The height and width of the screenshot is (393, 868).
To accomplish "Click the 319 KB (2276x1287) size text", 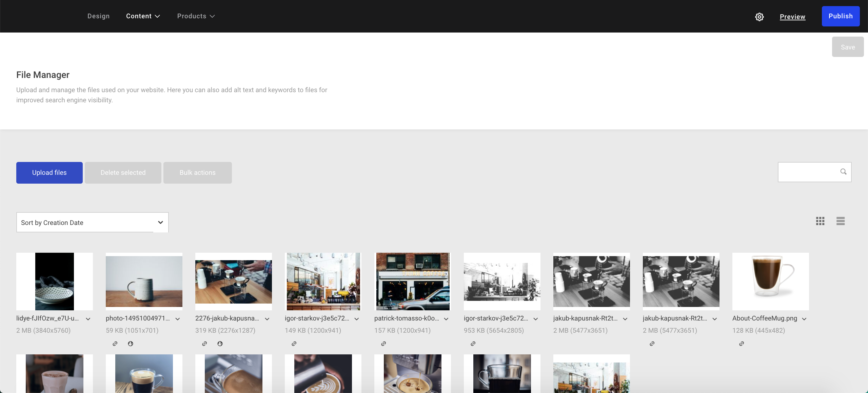I will [225, 330].
